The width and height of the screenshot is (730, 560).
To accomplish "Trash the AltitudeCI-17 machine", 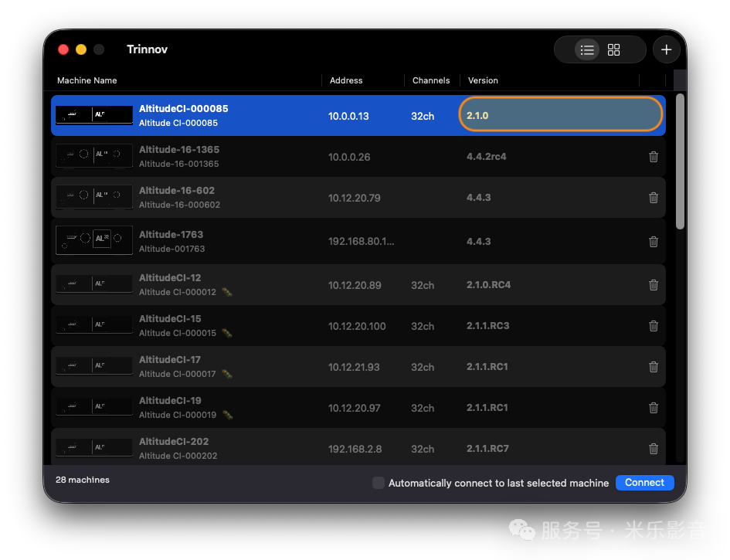I will [654, 367].
